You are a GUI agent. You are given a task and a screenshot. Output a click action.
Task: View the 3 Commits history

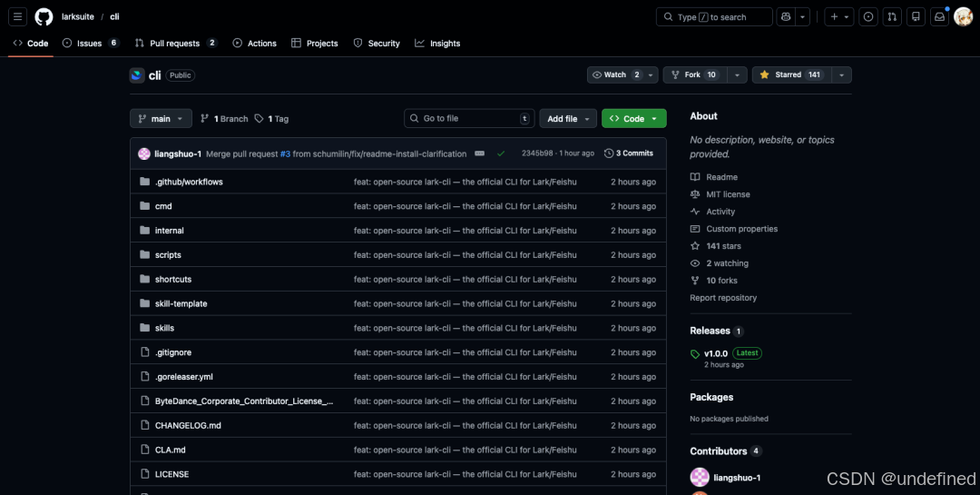click(629, 153)
